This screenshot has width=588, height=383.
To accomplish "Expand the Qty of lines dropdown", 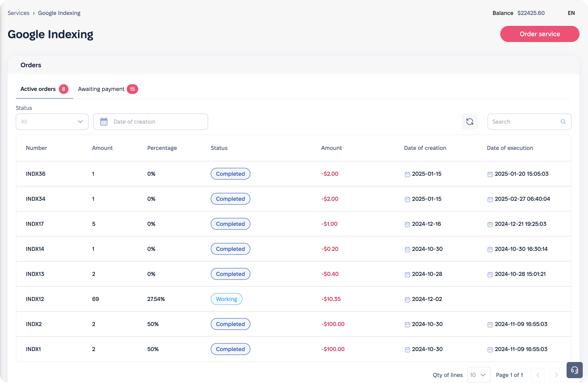I will click(478, 375).
